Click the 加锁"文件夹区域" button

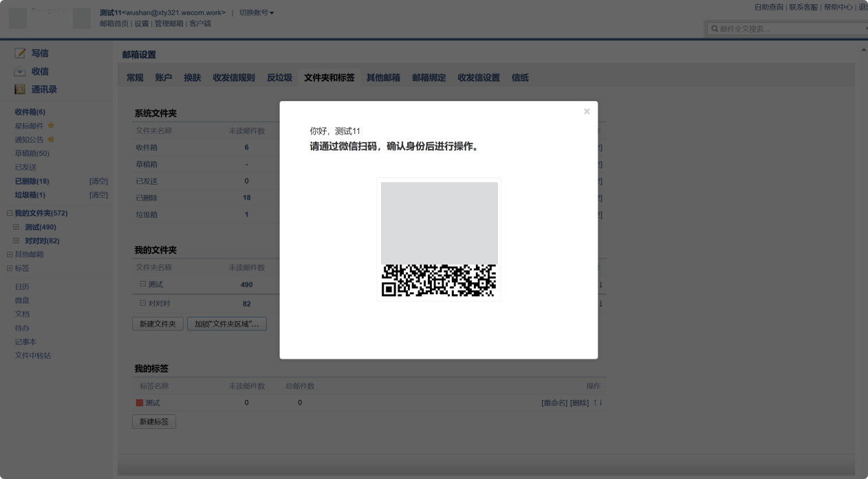click(x=226, y=324)
